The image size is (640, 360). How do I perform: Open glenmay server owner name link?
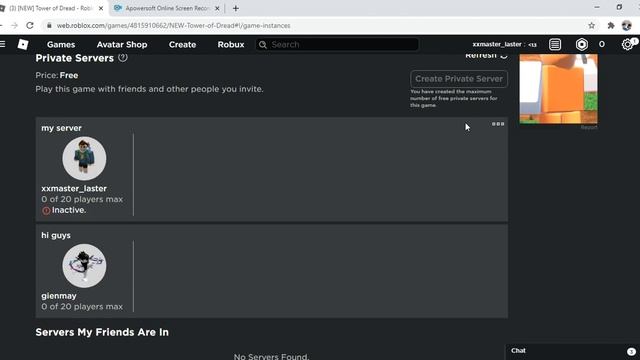coord(59,296)
